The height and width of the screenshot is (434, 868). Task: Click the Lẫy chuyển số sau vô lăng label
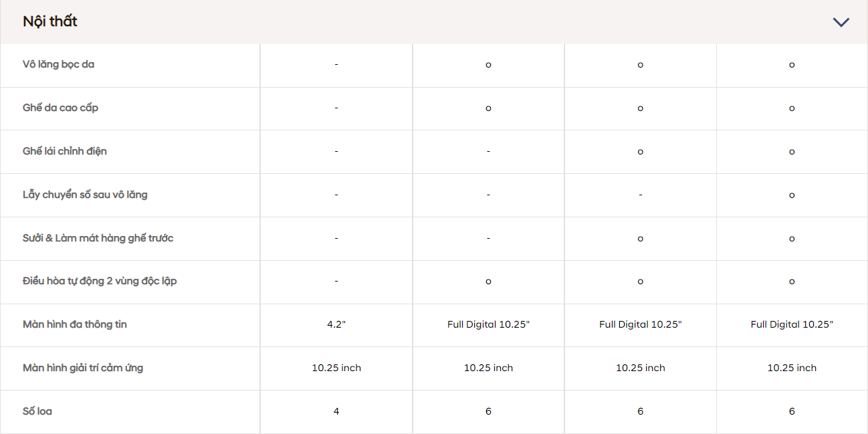pos(85,195)
